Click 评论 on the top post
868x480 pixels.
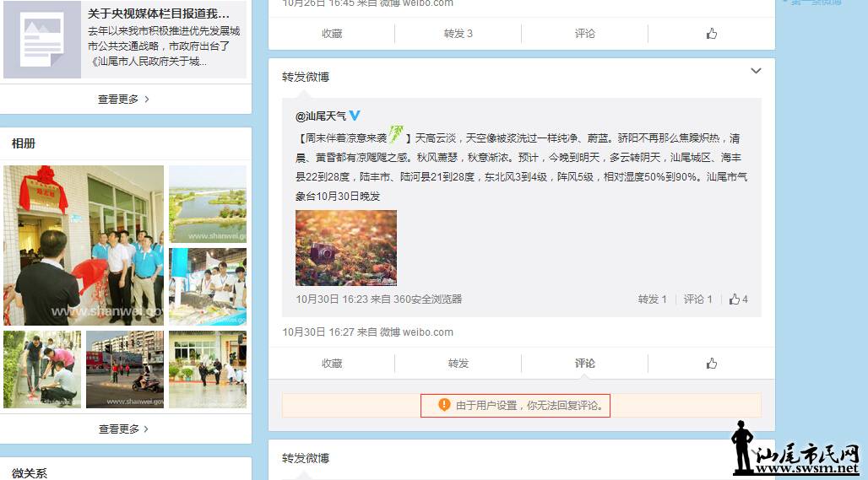[584, 34]
